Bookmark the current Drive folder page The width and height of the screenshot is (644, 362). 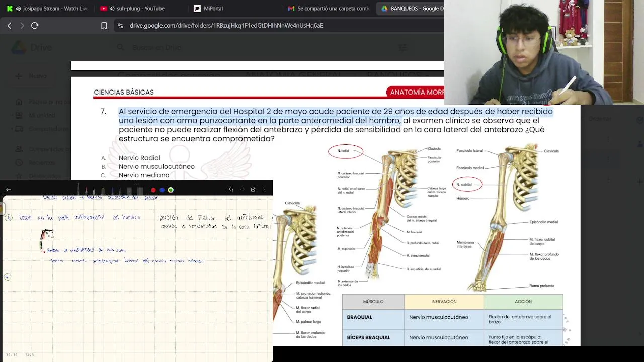click(104, 25)
